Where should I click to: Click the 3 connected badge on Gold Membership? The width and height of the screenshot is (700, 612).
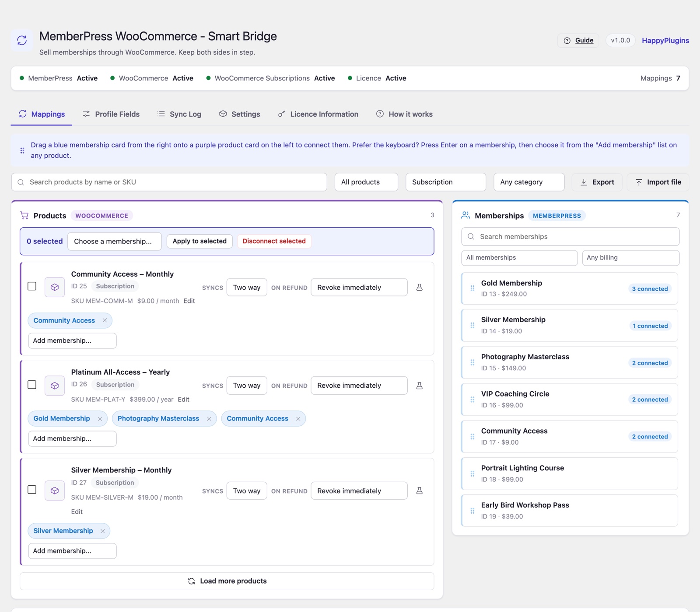pos(650,289)
